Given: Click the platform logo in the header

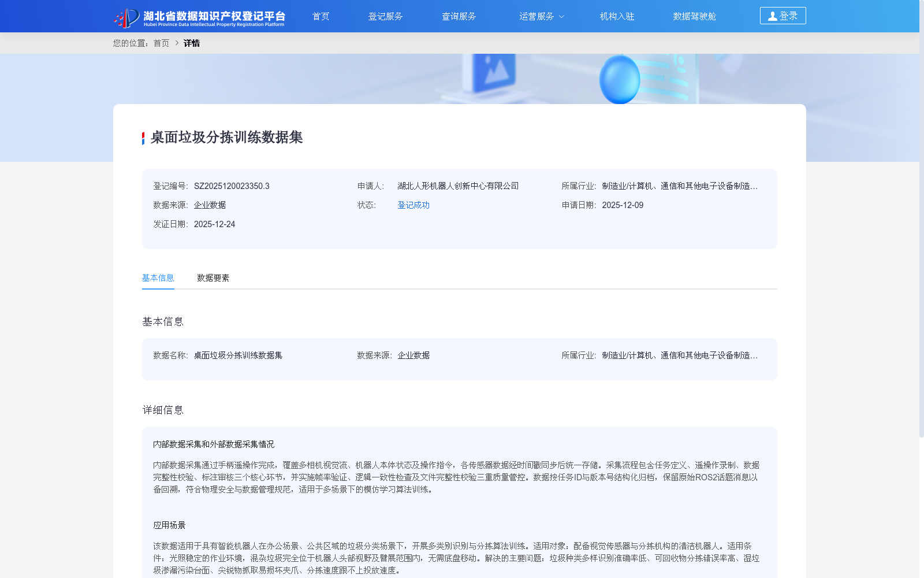Looking at the screenshot, I should point(199,17).
